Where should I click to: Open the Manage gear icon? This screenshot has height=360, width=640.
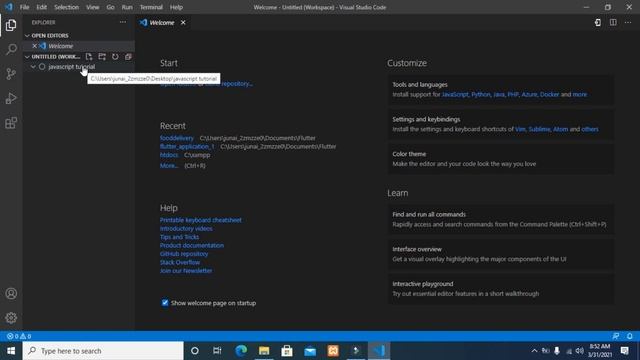pyautogui.click(x=11, y=318)
